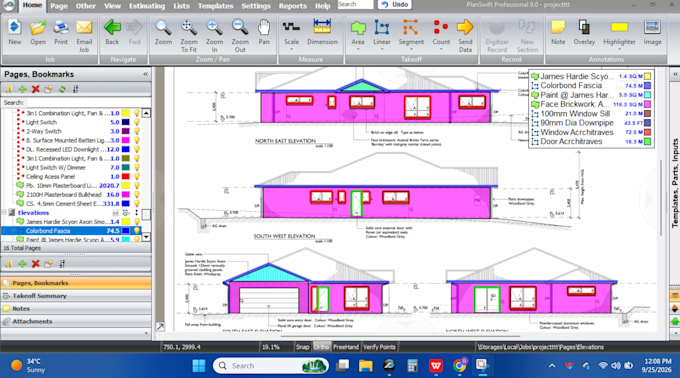Toggle visibility bulb for 2-Way Switch

pyautogui.click(x=137, y=131)
